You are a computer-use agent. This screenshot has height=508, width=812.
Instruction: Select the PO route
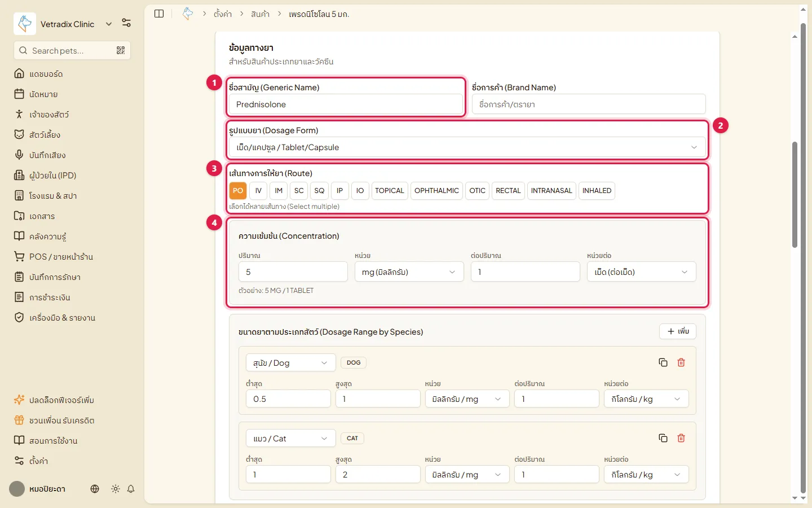click(238, 191)
